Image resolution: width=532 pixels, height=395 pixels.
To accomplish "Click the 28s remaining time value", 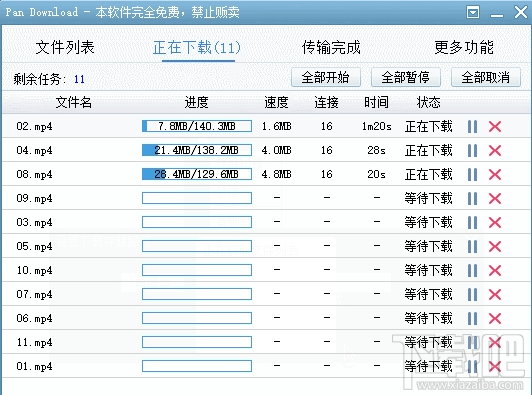I will tap(376, 150).
